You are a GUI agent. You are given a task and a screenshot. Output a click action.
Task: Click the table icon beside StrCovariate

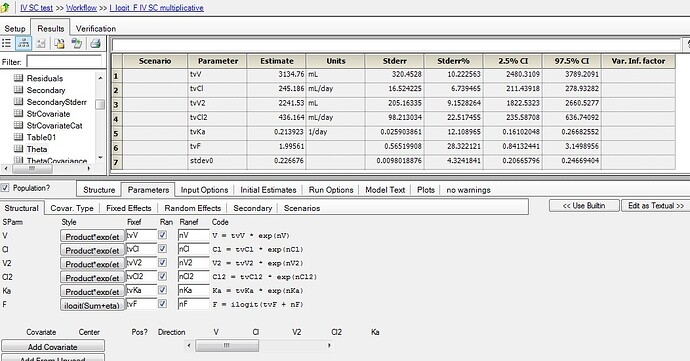coord(18,114)
